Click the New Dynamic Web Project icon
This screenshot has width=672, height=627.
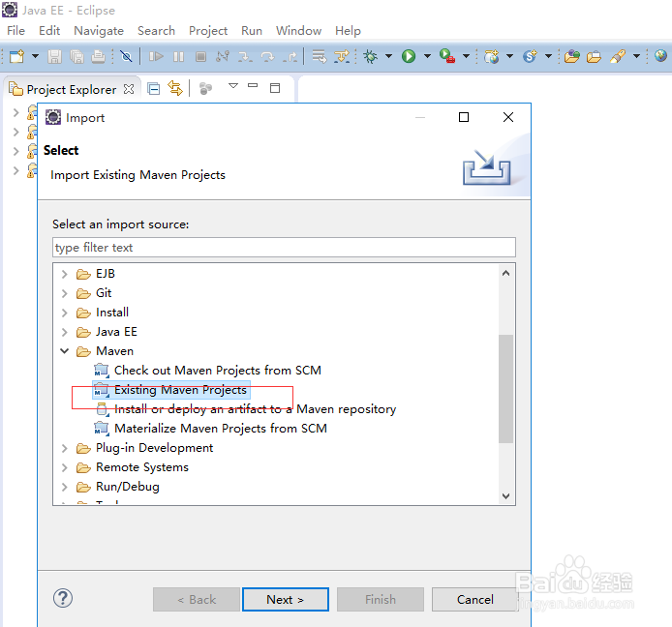pos(491,56)
